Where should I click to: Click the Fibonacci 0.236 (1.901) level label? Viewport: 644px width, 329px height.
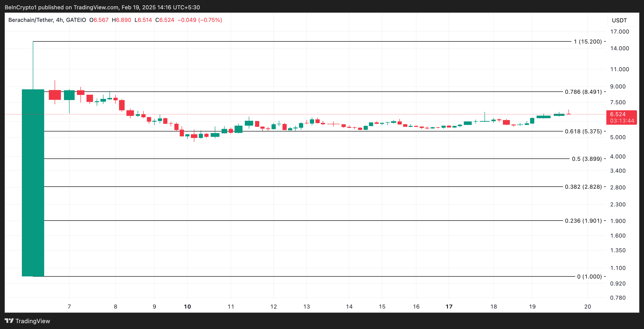pyautogui.click(x=583, y=221)
